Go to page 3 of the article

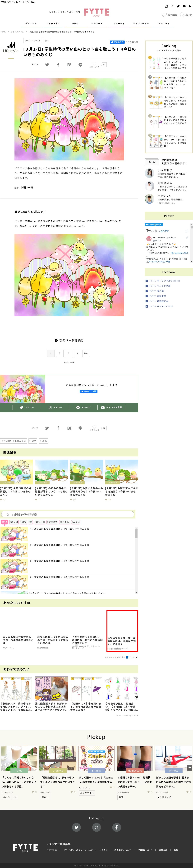[68, 353]
